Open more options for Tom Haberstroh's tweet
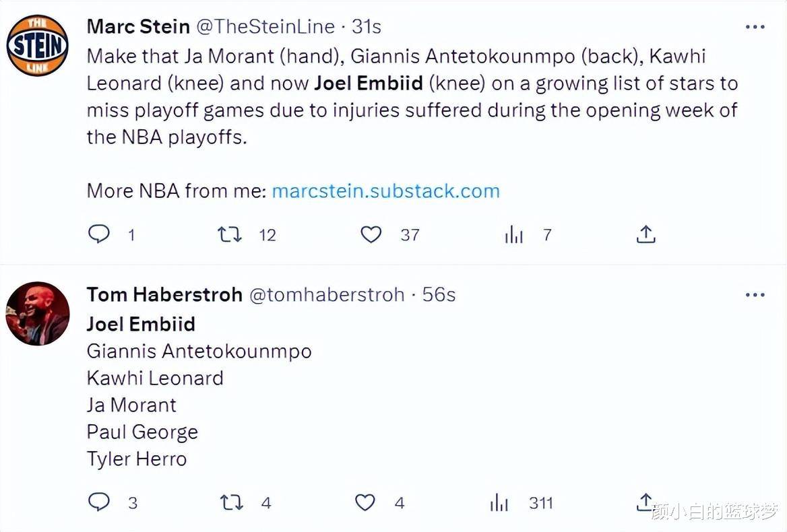The image size is (787, 532). click(755, 295)
